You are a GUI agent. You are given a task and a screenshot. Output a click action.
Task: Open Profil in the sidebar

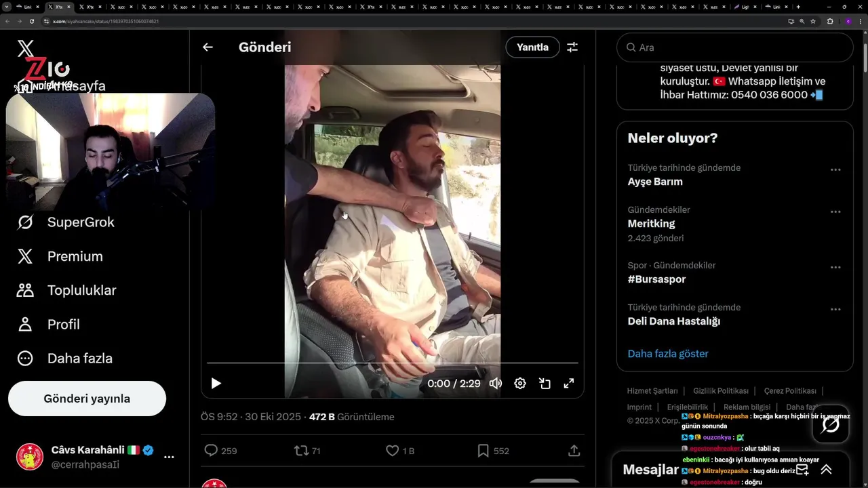click(48, 324)
